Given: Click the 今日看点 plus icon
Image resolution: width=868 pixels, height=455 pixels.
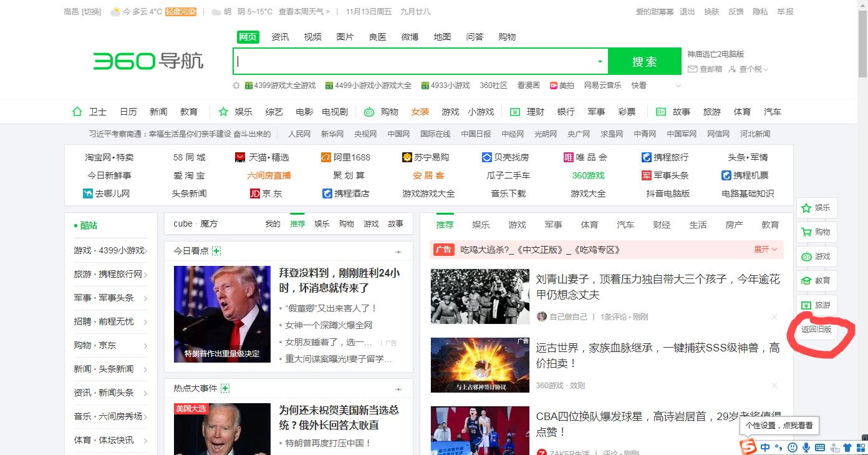Looking at the screenshot, I should 216,251.
